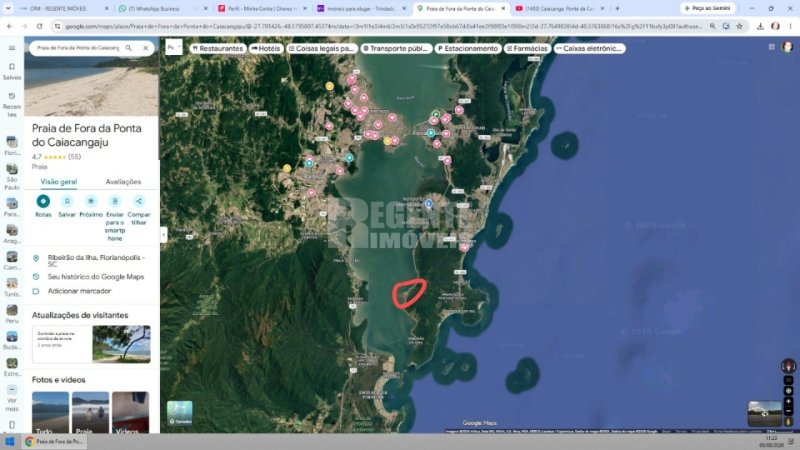Open the Vídeos thumbnail
The height and width of the screenshot is (450, 800).
coord(131,412)
